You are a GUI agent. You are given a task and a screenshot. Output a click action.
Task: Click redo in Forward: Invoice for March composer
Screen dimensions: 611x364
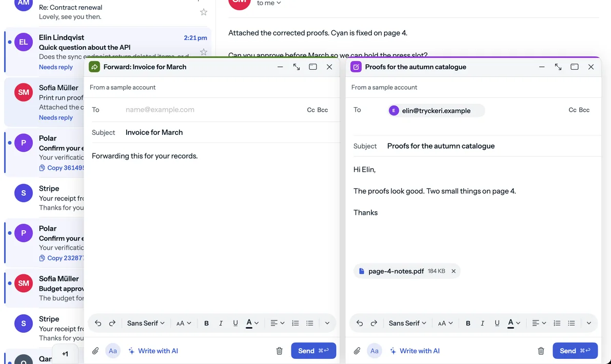click(112, 323)
